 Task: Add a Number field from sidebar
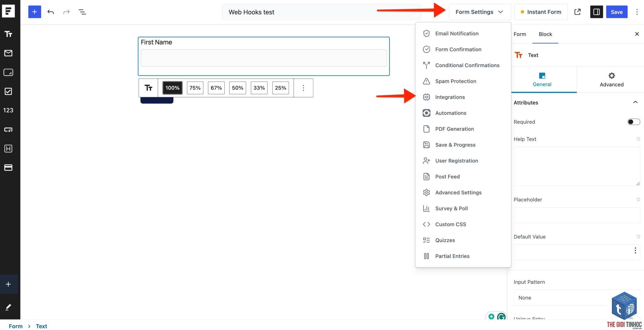click(x=8, y=110)
